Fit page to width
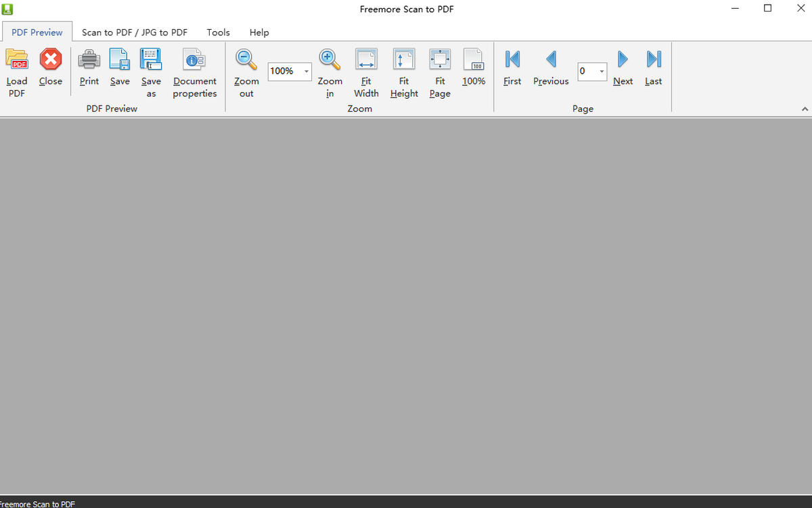Screen dimensions: 812x508 tap(366, 73)
